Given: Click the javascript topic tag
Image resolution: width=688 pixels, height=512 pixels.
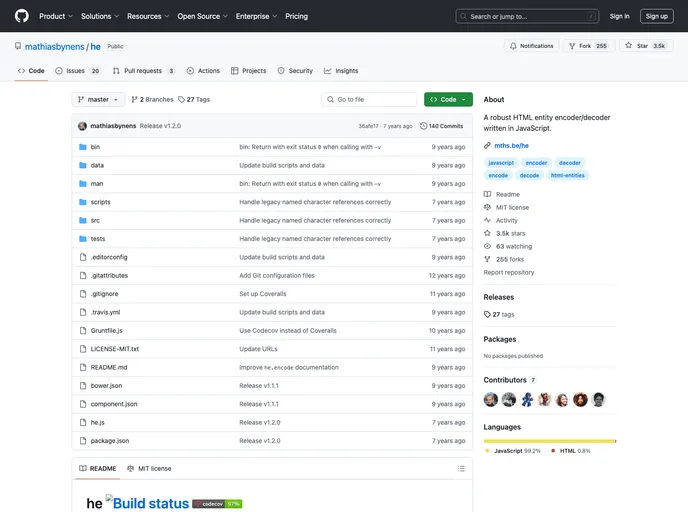Looking at the screenshot, I should (501, 163).
